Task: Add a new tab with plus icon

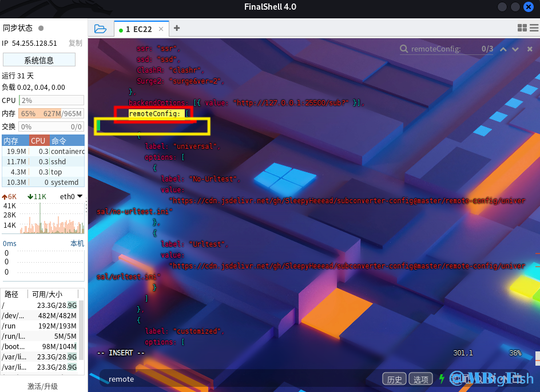Action: coord(177,28)
